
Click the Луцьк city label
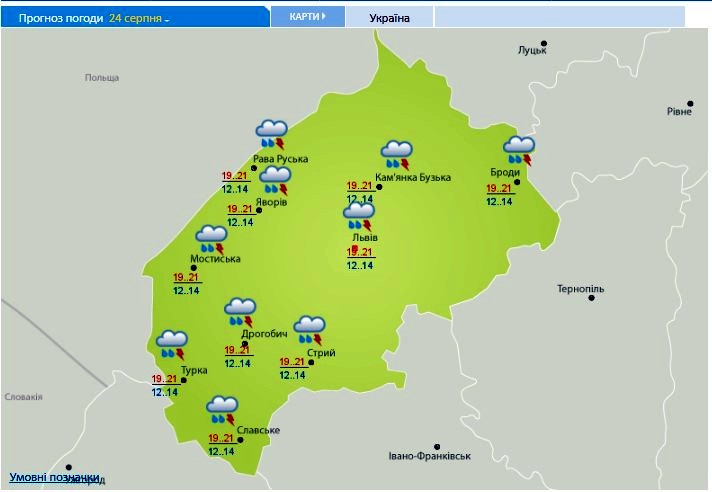click(x=532, y=50)
